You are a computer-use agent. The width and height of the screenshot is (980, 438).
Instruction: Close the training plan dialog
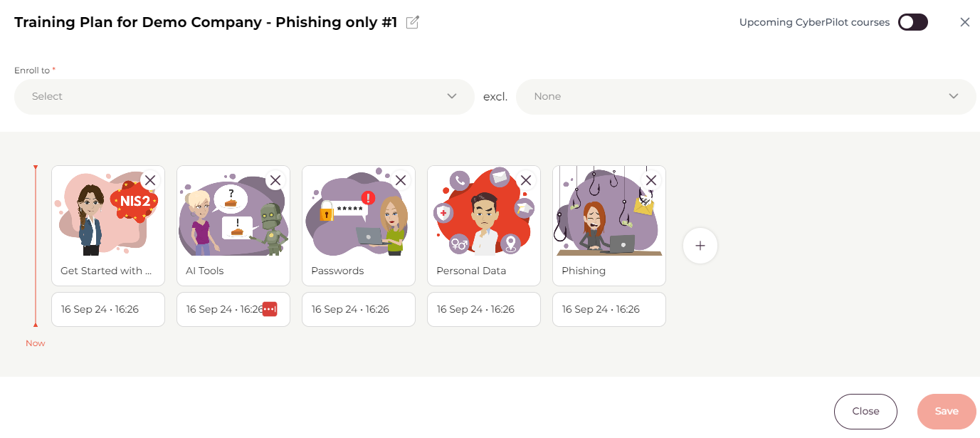click(965, 22)
